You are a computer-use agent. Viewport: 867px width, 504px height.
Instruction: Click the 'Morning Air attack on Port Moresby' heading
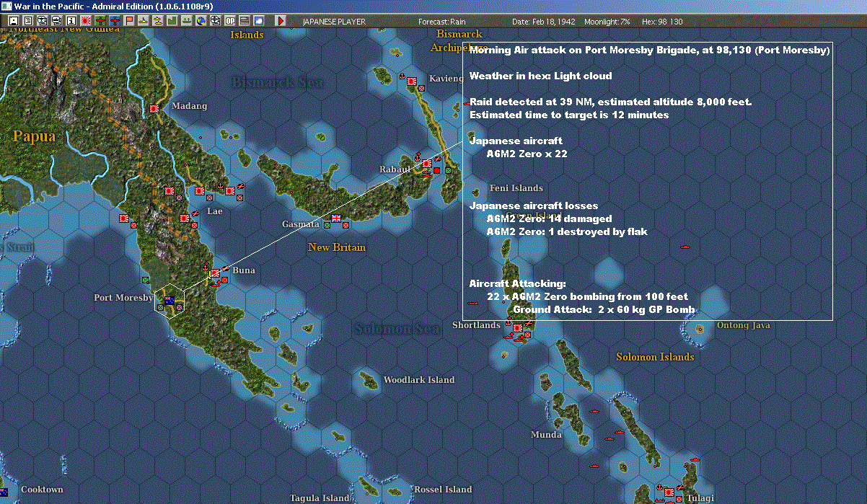coord(650,50)
